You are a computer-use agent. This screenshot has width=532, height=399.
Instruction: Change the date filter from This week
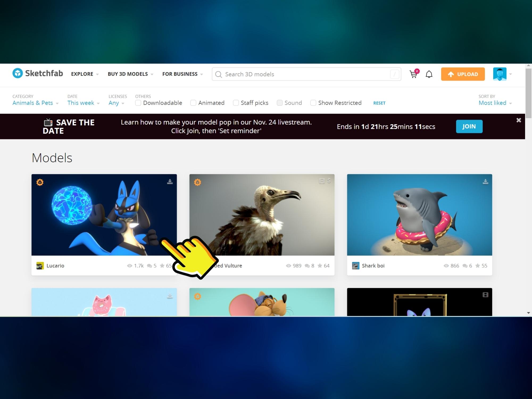(82, 103)
